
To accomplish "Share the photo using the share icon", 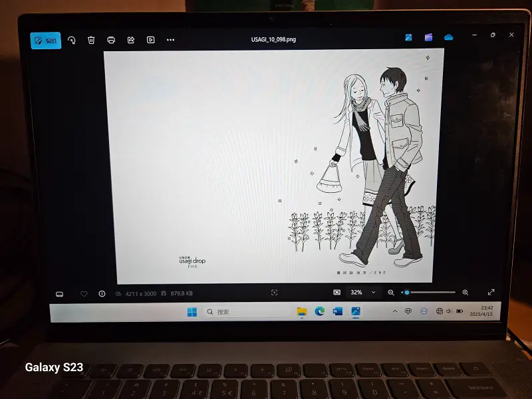I will point(131,40).
